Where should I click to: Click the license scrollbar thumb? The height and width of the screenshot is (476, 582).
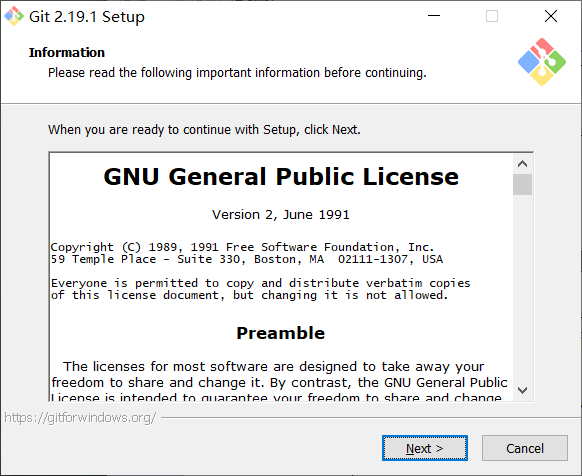tap(522, 184)
